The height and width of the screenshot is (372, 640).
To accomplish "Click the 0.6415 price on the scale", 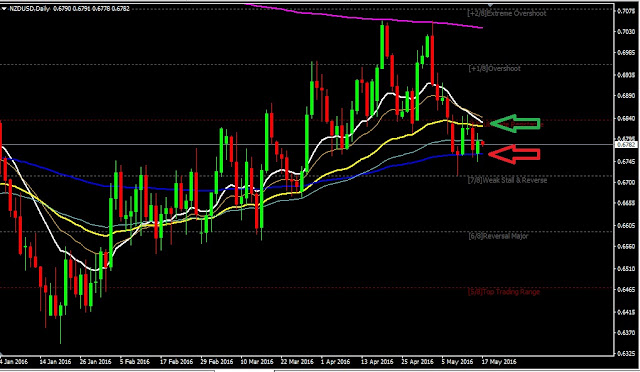I will pyautogui.click(x=626, y=312).
